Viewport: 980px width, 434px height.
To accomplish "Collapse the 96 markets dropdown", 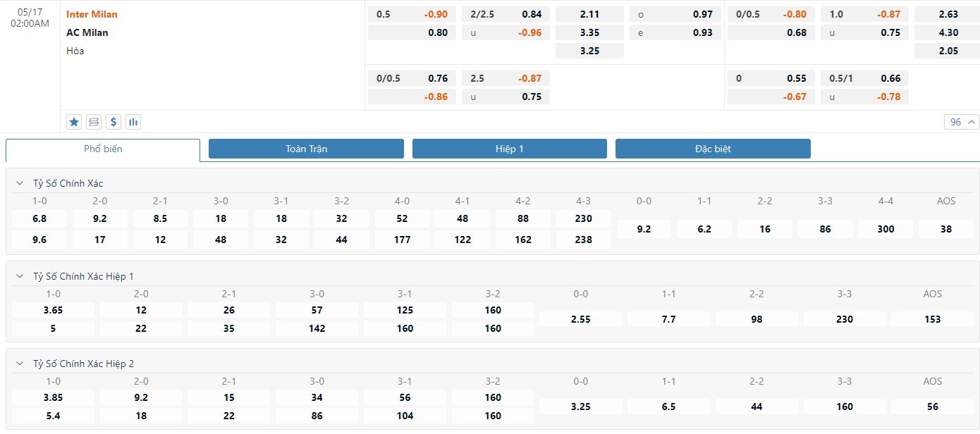I will coord(962,122).
